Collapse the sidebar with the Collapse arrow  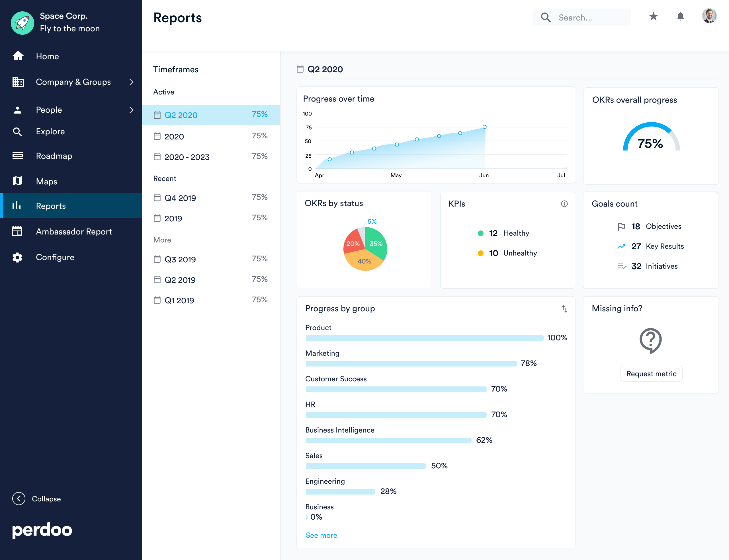[x=19, y=498]
